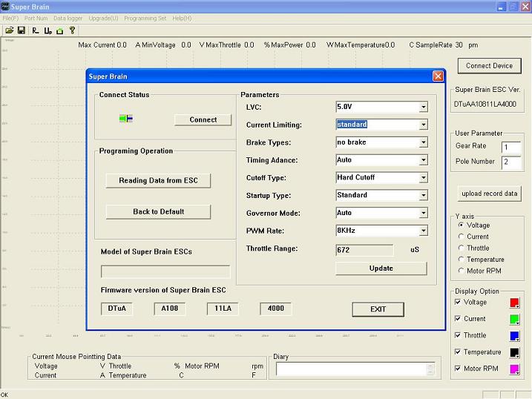Click the save floppy disk toolbar icon

click(22, 30)
